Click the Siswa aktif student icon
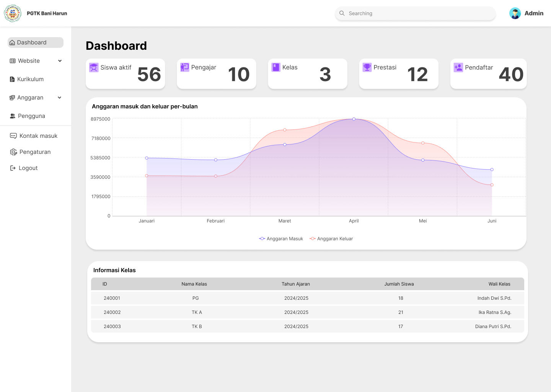 (x=94, y=67)
